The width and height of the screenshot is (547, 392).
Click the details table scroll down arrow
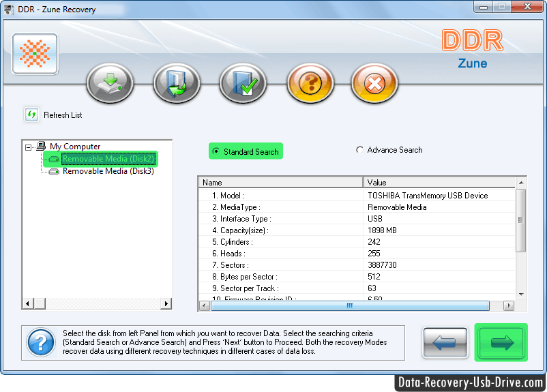521,295
